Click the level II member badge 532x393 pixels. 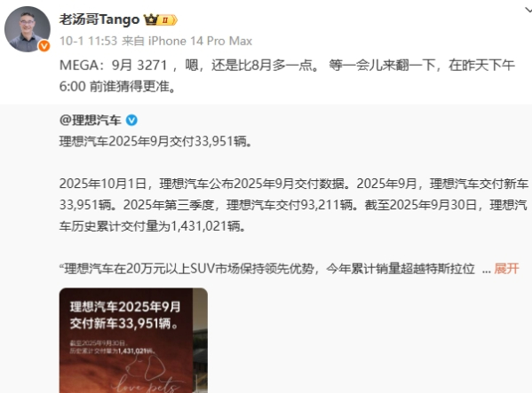[168, 20]
